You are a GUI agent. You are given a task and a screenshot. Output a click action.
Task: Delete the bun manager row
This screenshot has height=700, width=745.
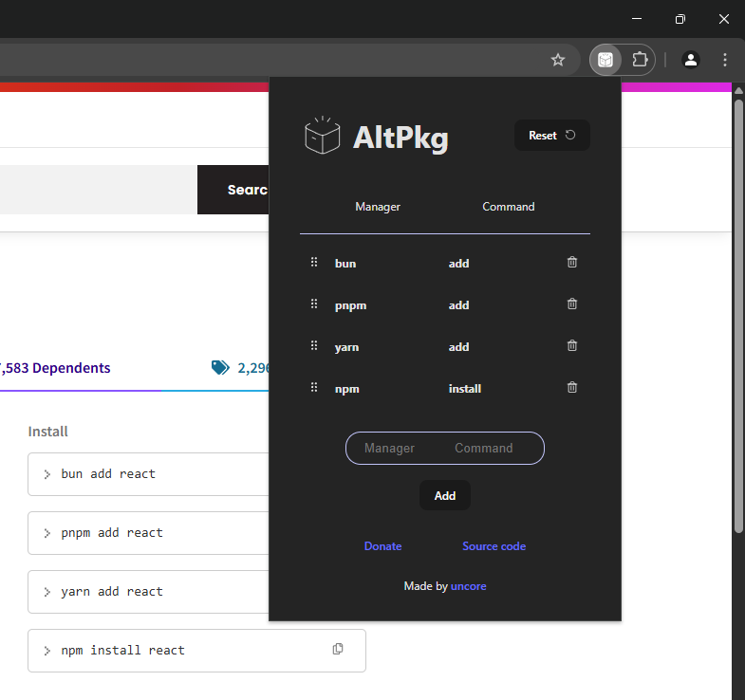[x=572, y=262]
